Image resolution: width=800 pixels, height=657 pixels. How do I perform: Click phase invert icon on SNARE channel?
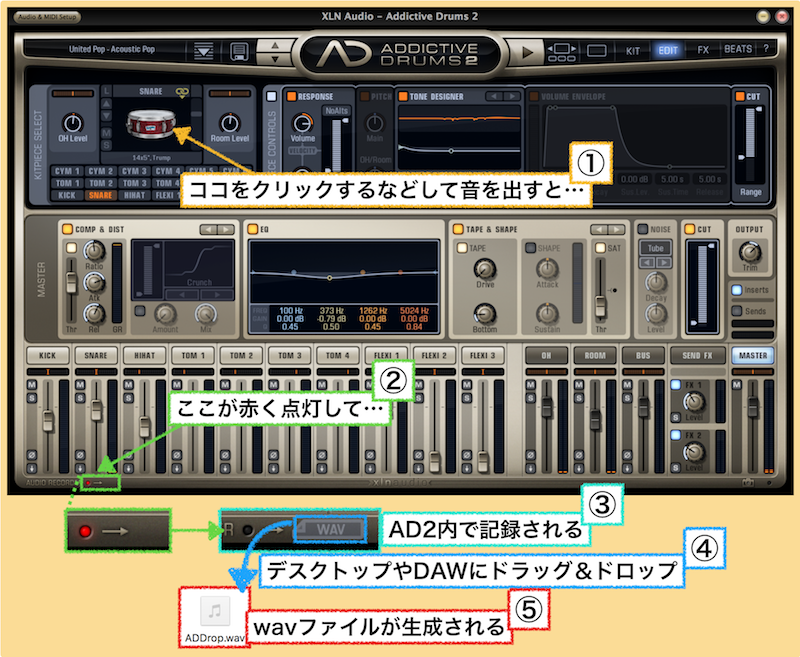pos(80,454)
